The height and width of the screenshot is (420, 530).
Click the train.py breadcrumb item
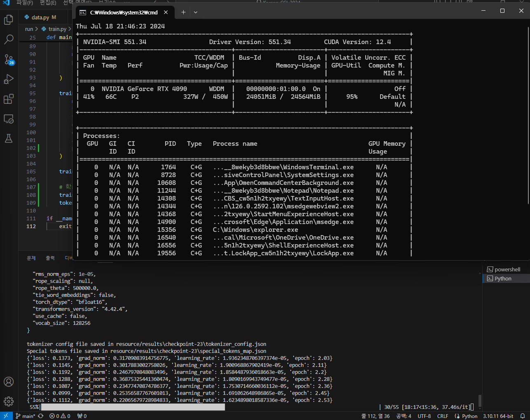pyautogui.click(x=57, y=29)
